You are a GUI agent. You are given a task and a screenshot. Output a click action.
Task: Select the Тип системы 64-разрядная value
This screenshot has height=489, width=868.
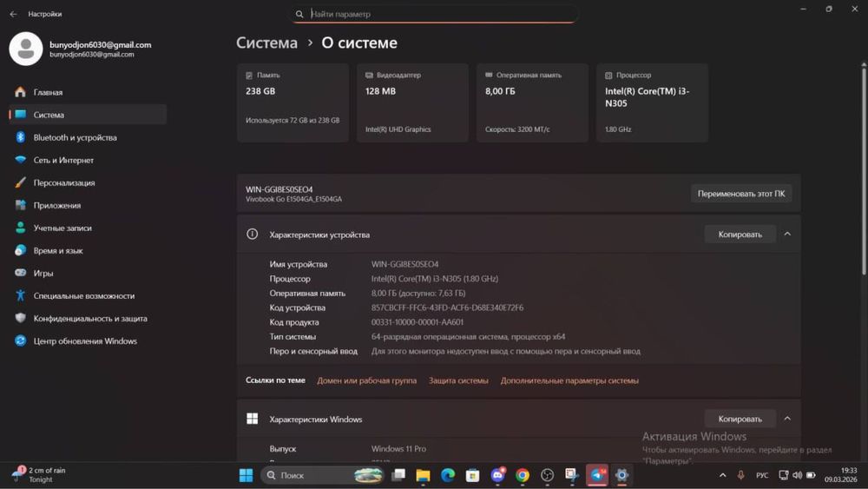click(x=469, y=337)
